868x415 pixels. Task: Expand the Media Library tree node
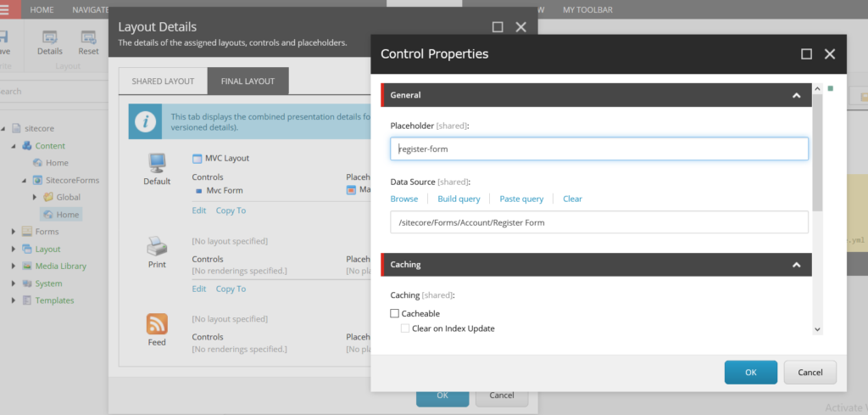coord(14,266)
